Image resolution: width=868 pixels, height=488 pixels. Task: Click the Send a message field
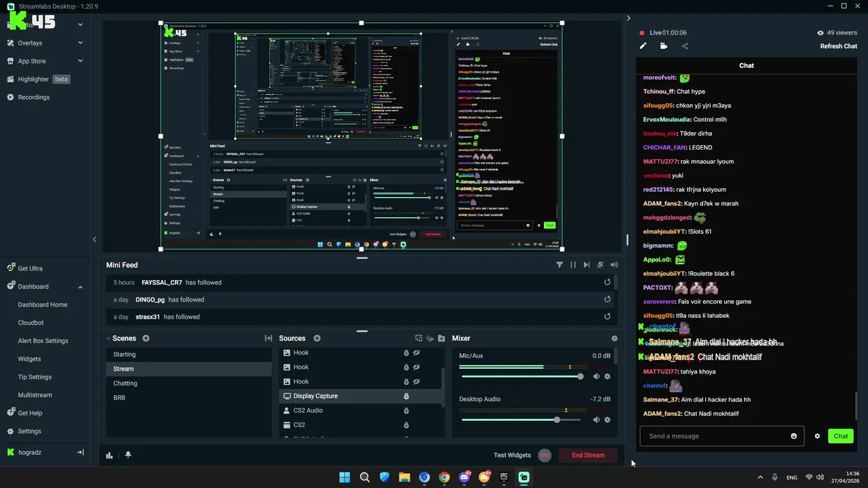coord(722,436)
